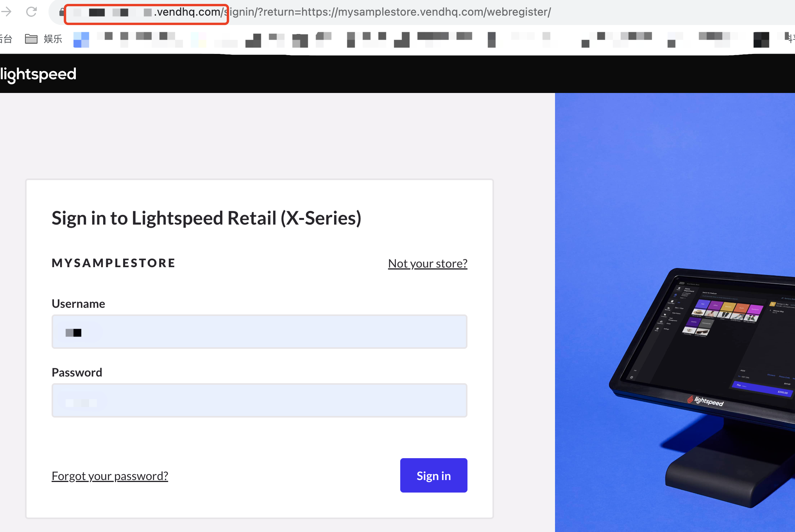Click the Sign in to Lightspeed Retail heading

[x=206, y=218]
